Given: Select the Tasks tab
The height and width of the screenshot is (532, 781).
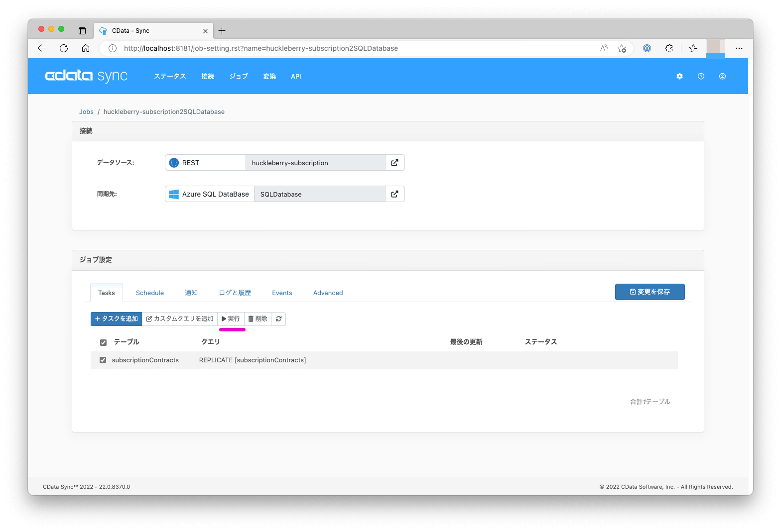Looking at the screenshot, I should [107, 293].
